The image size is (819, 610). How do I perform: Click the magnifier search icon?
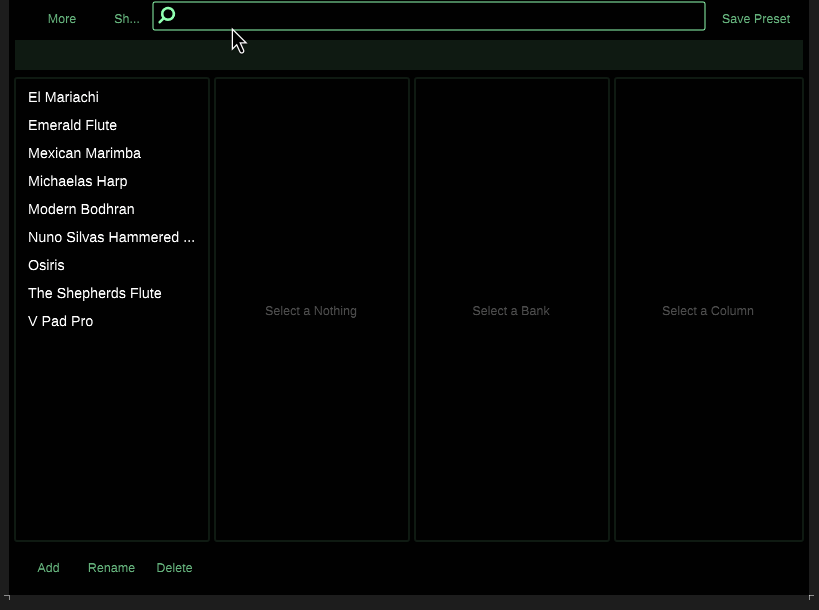167,15
